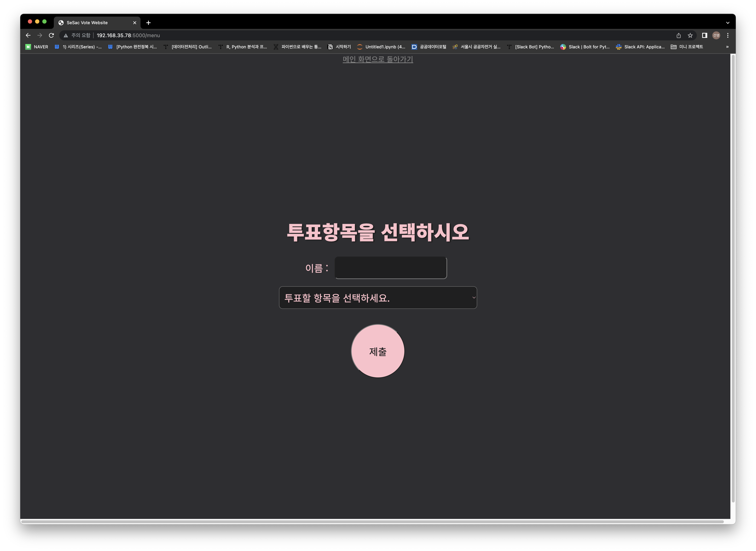Bookmark this page with star icon
This screenshot has height=551, width=756.
pos(690,35)
